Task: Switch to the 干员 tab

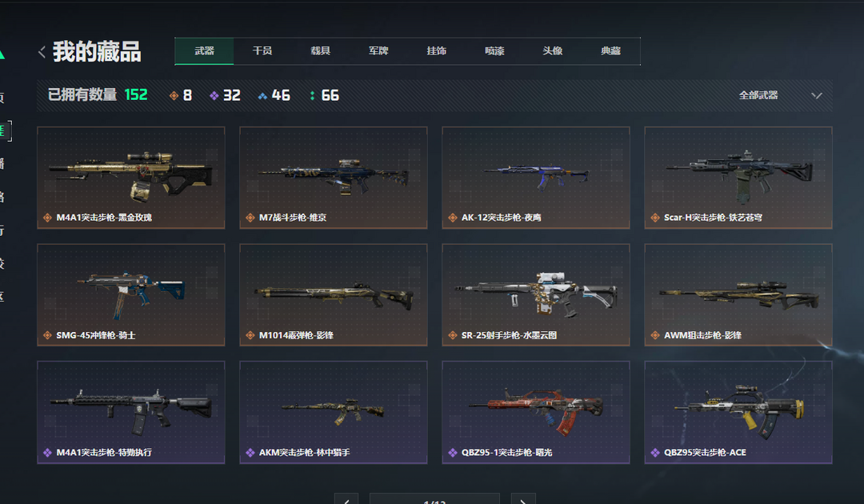Action: (262, 50)
